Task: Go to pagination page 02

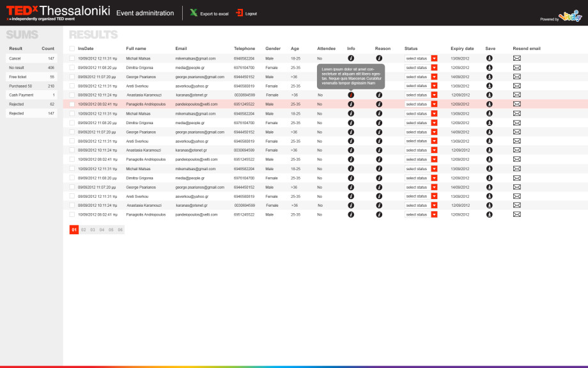Action: [83, 230]
